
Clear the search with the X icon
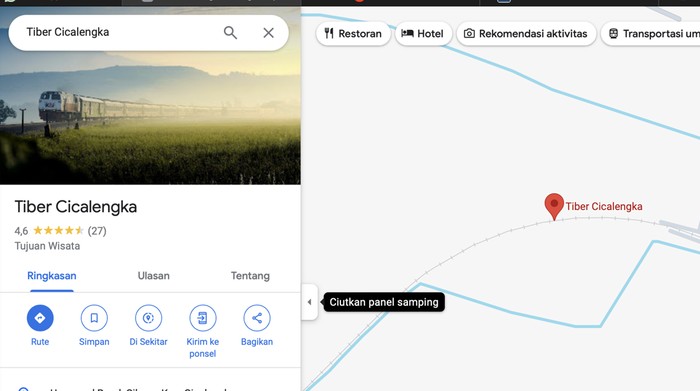tap(268, 33)
